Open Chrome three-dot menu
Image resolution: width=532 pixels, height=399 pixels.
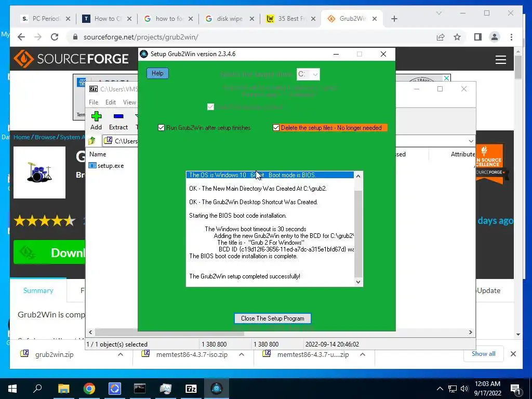pos(511,37)
